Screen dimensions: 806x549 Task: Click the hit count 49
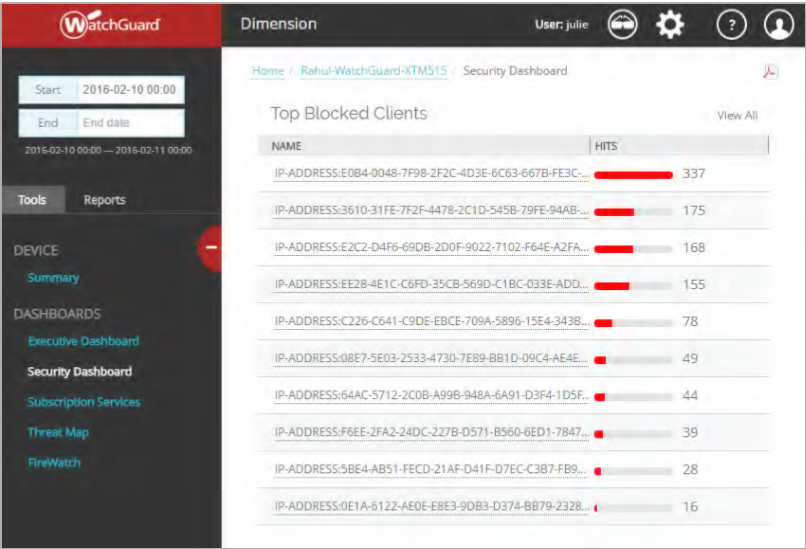[690, 359]
